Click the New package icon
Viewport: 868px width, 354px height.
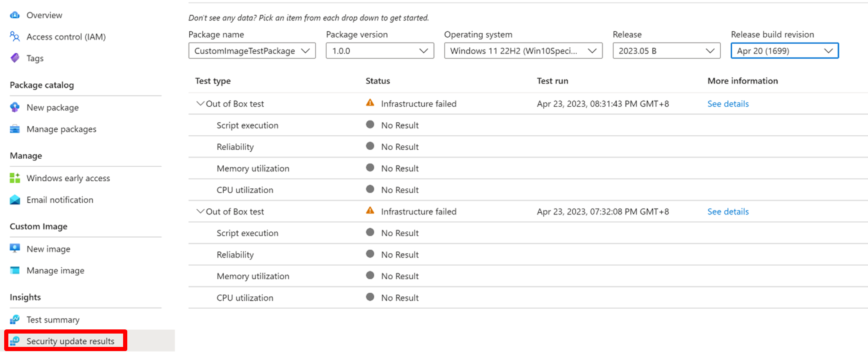click(15, 107)
